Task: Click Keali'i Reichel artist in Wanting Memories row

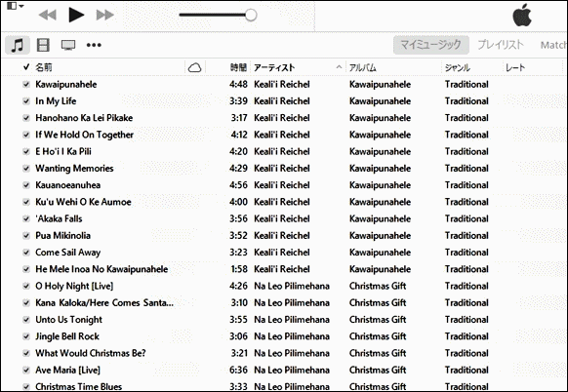Action: tap(282, 169)
